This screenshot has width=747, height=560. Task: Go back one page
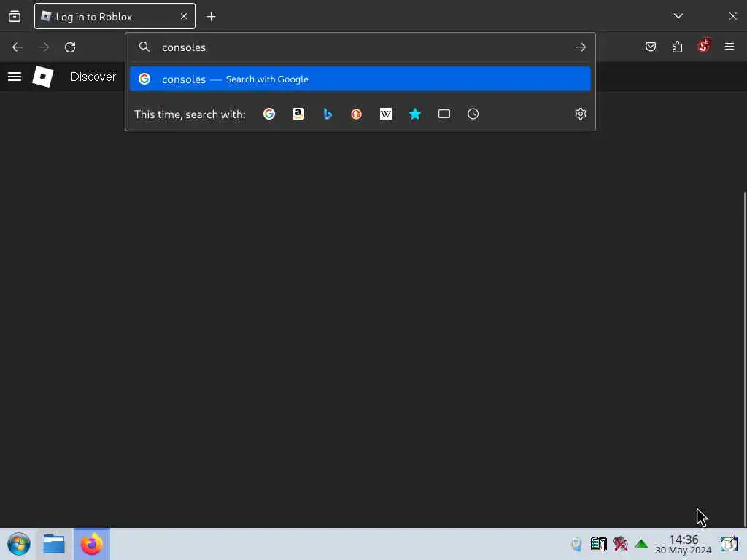(18, 47)
